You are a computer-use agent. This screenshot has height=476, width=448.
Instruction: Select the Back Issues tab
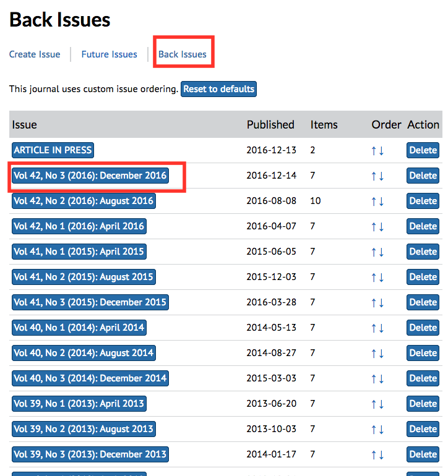coord(183,54)
